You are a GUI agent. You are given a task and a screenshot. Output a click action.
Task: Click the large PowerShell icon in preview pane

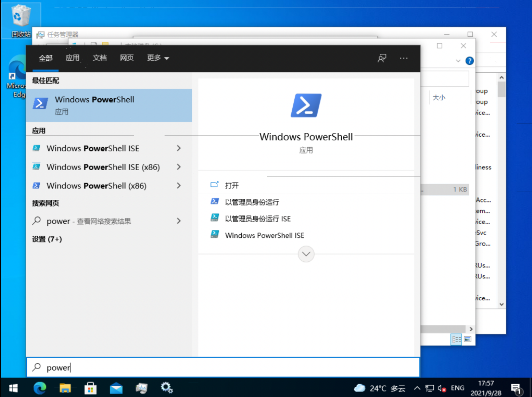tap(306, 105)
